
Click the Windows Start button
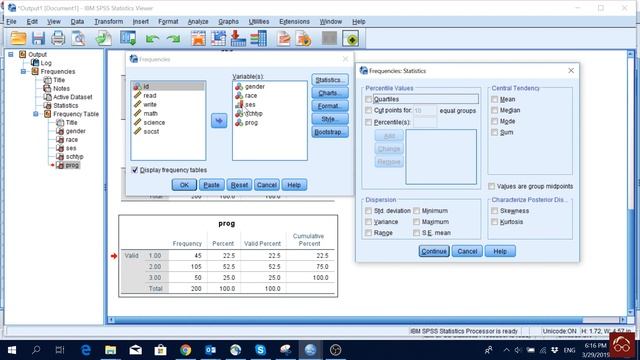(12, 350)
